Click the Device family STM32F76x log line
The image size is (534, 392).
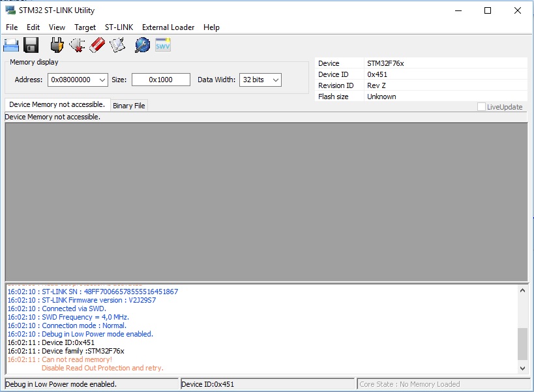(66, 351)
